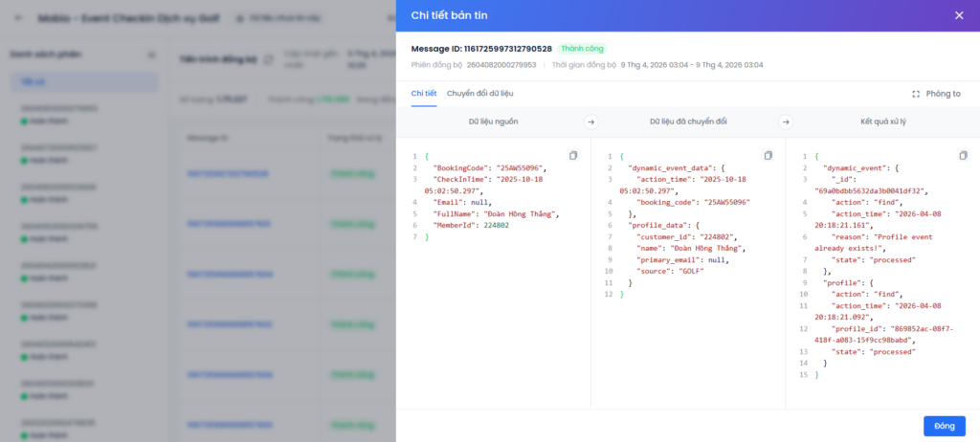Switch to the Chi tiết tab
The image size is (980, 442).
click(x=424, y=94)
